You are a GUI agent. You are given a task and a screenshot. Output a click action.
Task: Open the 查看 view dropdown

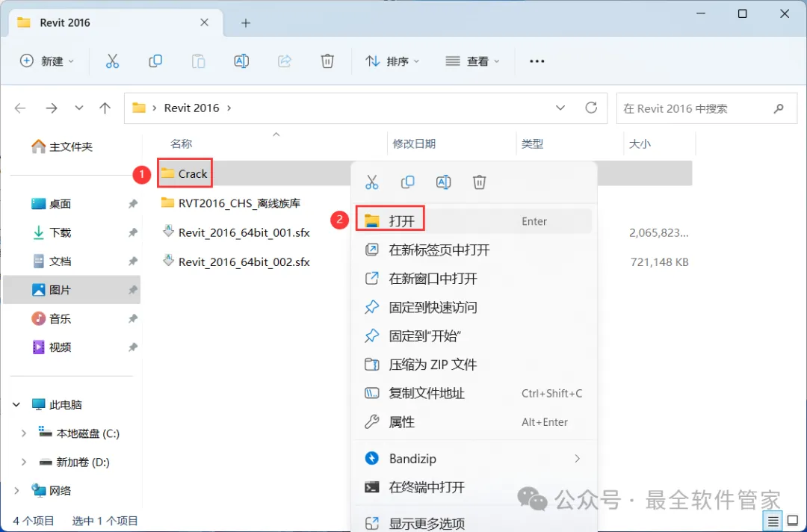[472, 61]
